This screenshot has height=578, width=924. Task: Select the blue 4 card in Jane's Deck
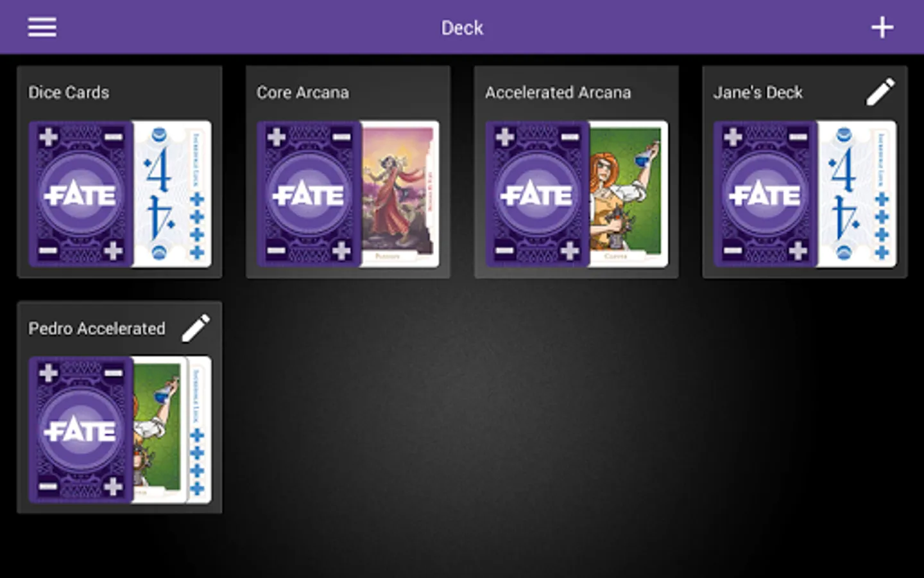click(857, 194)
